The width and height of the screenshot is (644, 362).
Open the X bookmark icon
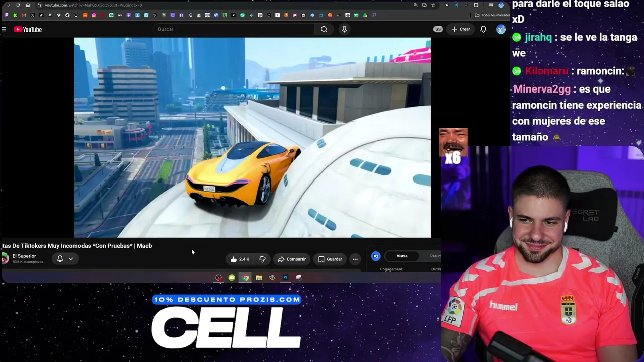pos(32,15)
